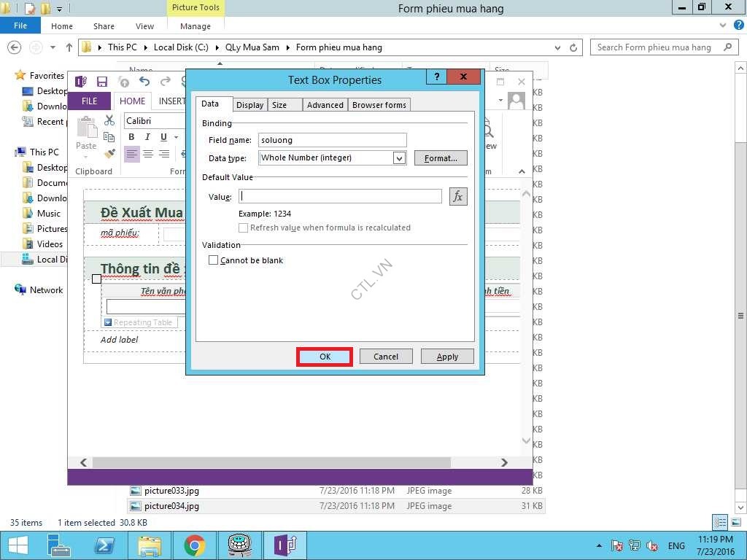Switch to the Advanced tab
The height and width of the screenshot is (560, 747).
[x=325, y=105]
